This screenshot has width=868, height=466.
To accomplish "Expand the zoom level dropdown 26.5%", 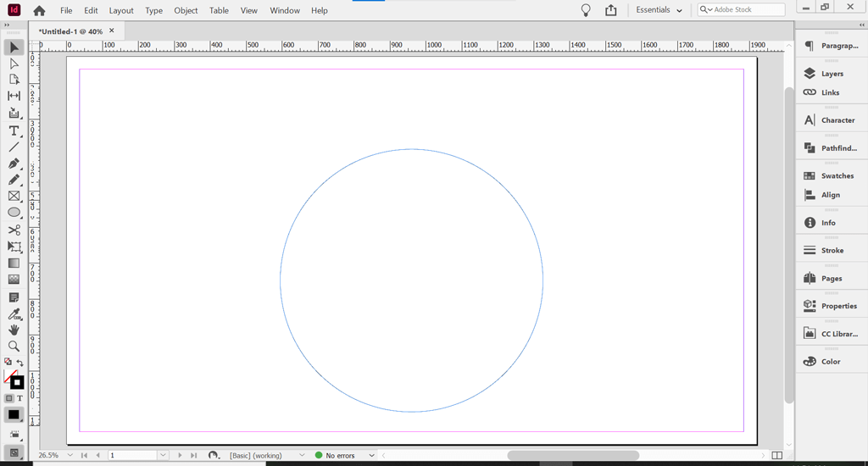I will click(70, 455).
